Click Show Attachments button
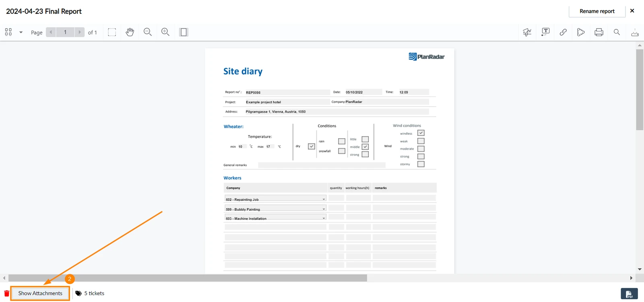The height and width of the screenshot is (302, 644). point(40,293)
